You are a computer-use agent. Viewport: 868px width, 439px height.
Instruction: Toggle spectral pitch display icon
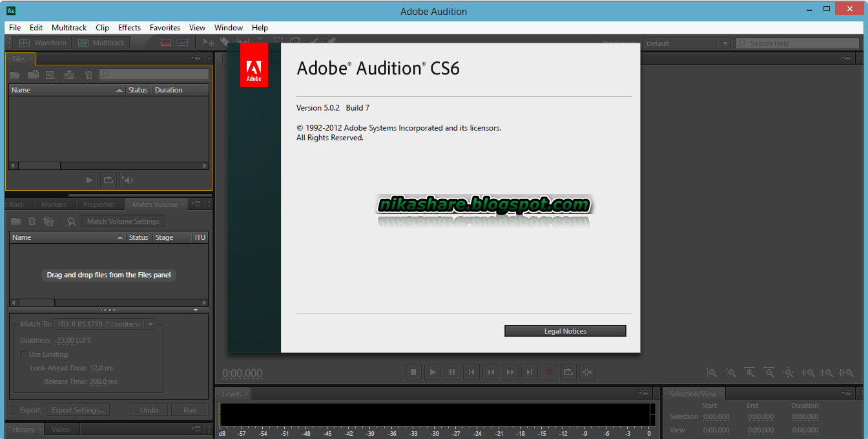click(183, 43)
